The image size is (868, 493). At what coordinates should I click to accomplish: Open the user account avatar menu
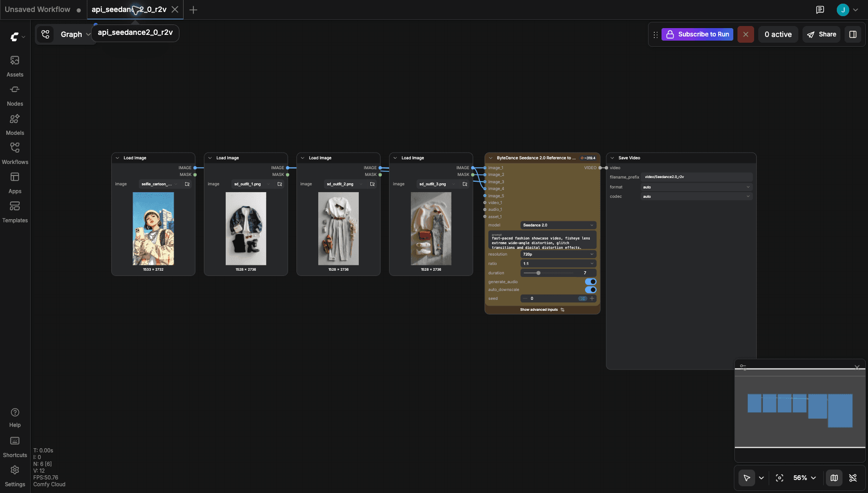click(x=843, y=10)
